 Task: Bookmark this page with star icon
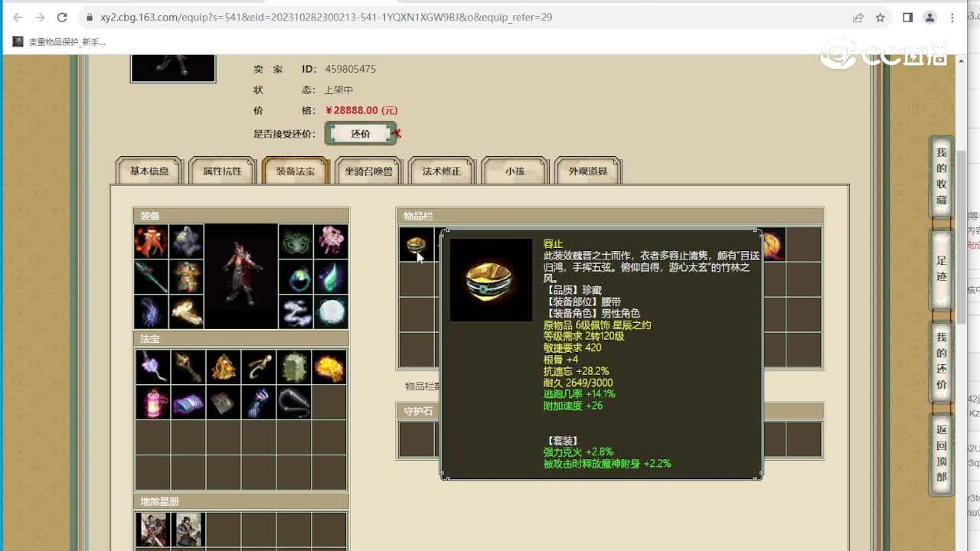point(880,17)
